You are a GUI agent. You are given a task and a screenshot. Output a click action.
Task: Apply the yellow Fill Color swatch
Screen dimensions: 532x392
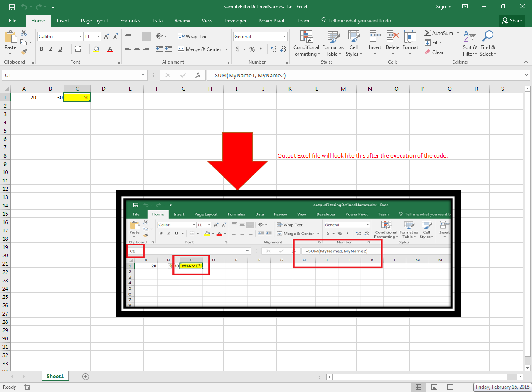click(x=96, y=49)
